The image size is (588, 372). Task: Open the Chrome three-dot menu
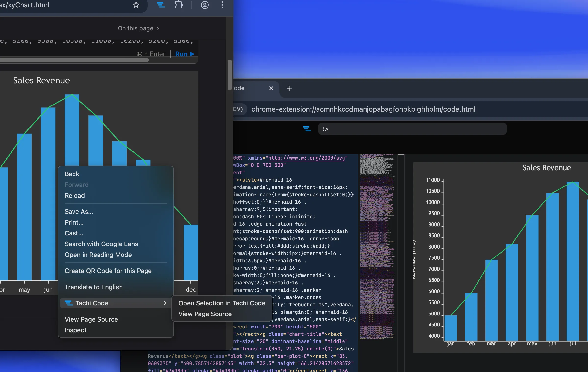[x=222, y=5]
